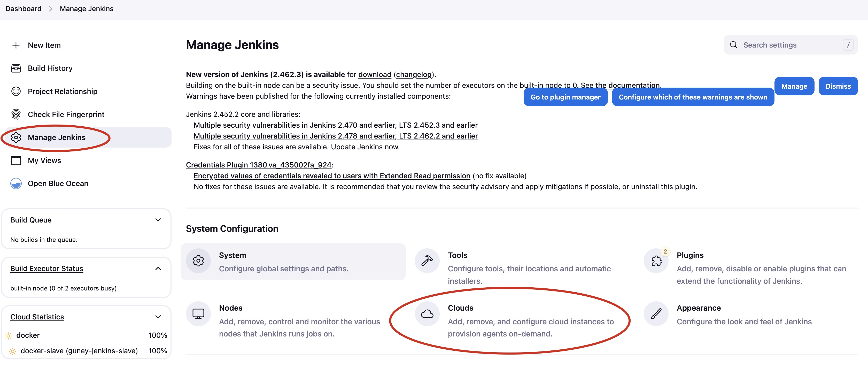Click Go to plugin manager button

click(565, 97)
